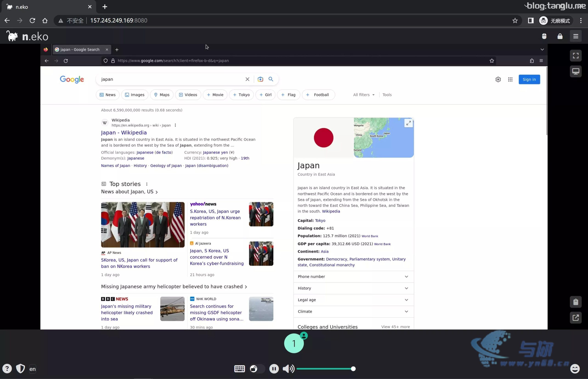The width and height of the screenshot is (588, 379).
Task: Open the n.eko clipboard icon
Action: point(575,302)
